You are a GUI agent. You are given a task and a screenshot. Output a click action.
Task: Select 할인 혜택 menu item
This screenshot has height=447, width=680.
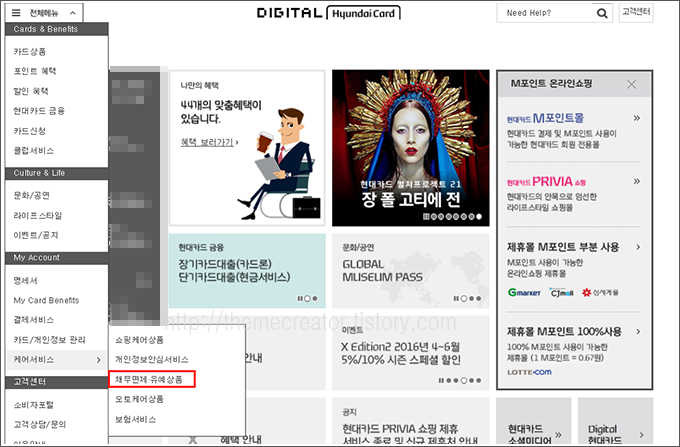click(31, 91)
